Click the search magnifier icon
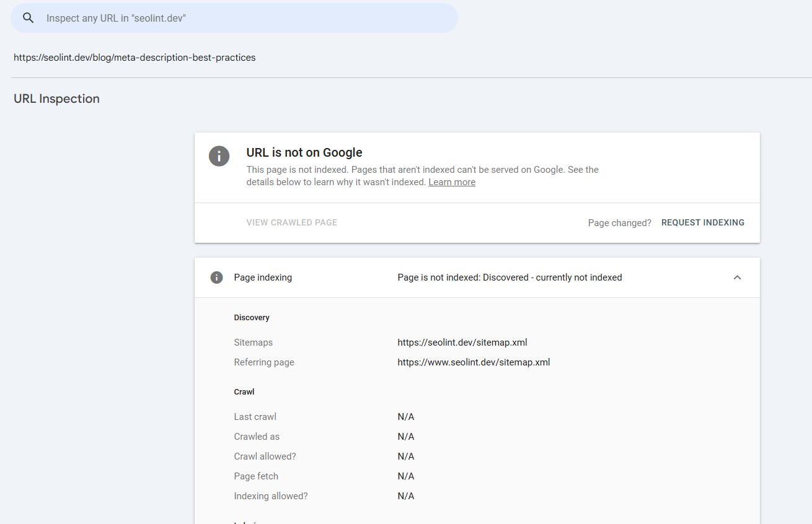Screen dimensions: 812x524 click(28, 17)
